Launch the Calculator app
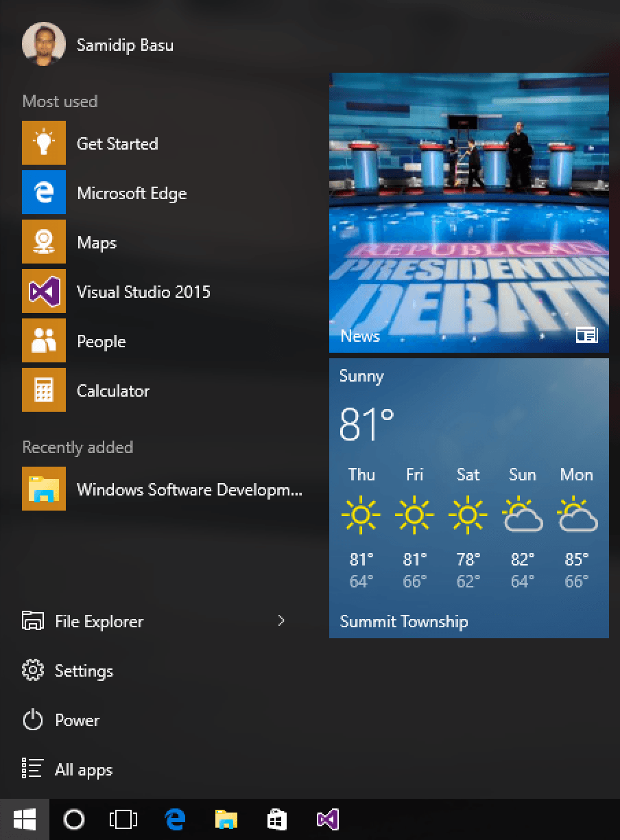 pos(113,390)
